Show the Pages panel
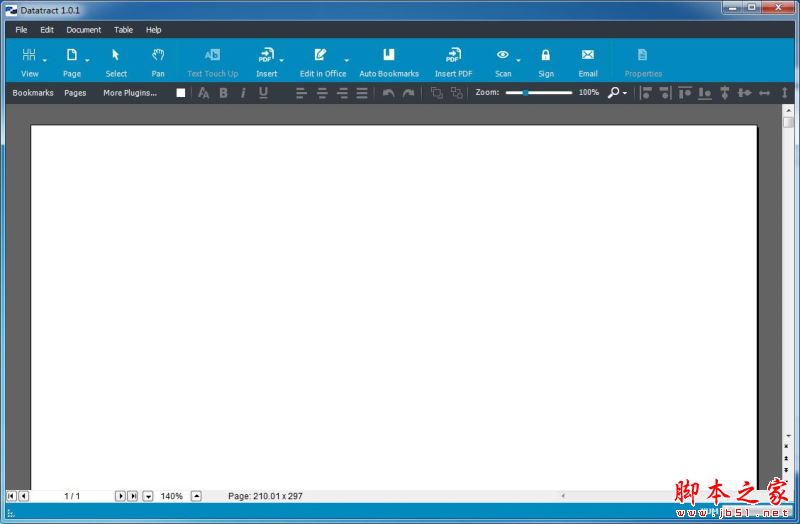This screenshot has height=524, width=800. (x=75, y=93)
